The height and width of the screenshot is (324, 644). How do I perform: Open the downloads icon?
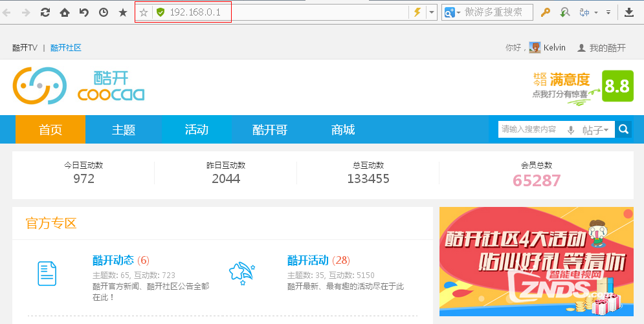[x=629, y=12]
